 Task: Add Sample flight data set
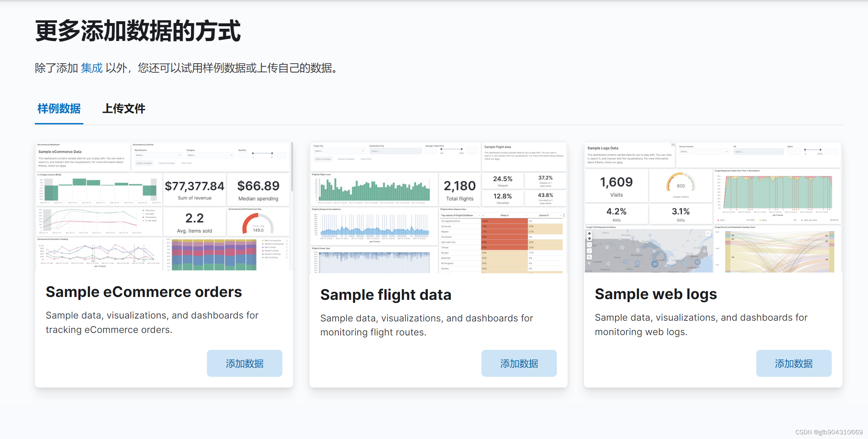point(519,363)
